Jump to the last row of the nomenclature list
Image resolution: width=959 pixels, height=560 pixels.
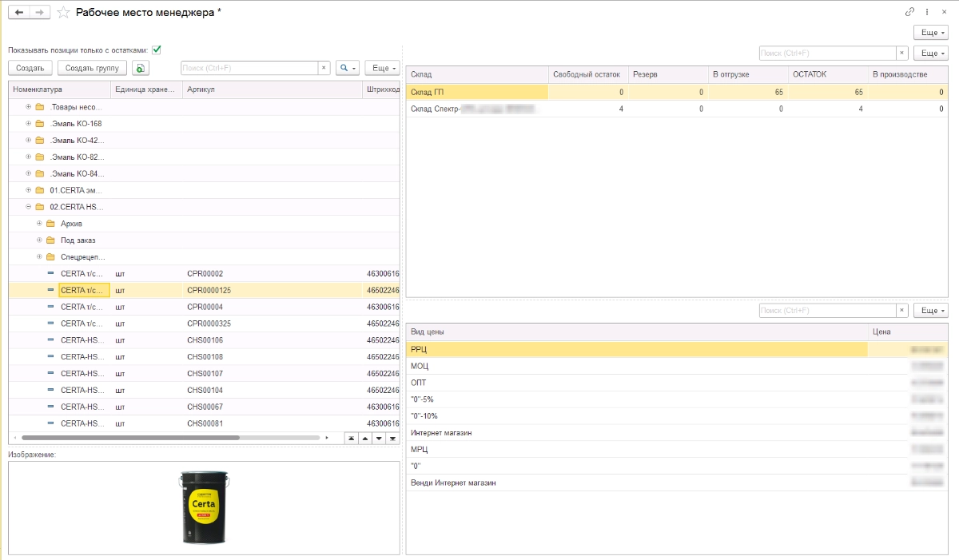pyautogui.click(x=392, y=438)
